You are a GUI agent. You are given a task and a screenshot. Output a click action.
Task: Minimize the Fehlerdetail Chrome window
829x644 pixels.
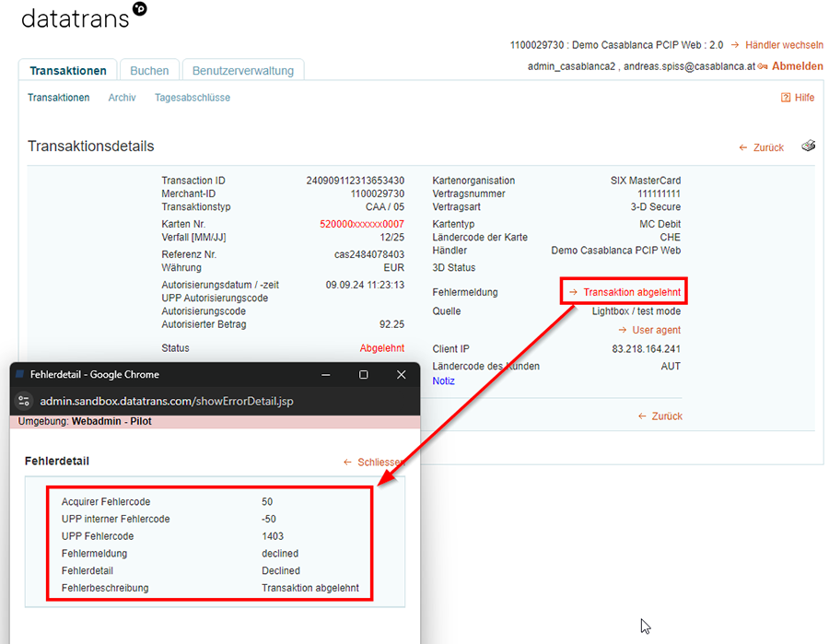[326, 375]
